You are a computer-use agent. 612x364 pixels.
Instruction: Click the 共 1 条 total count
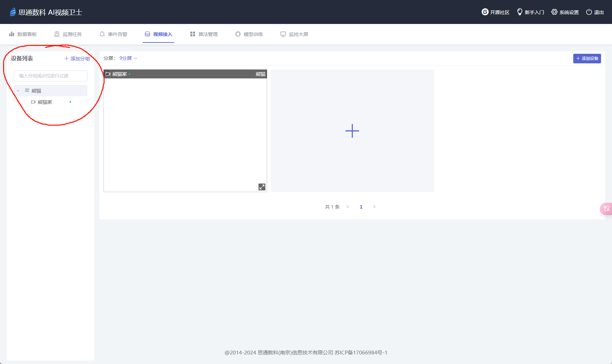(x=332, y=207)
